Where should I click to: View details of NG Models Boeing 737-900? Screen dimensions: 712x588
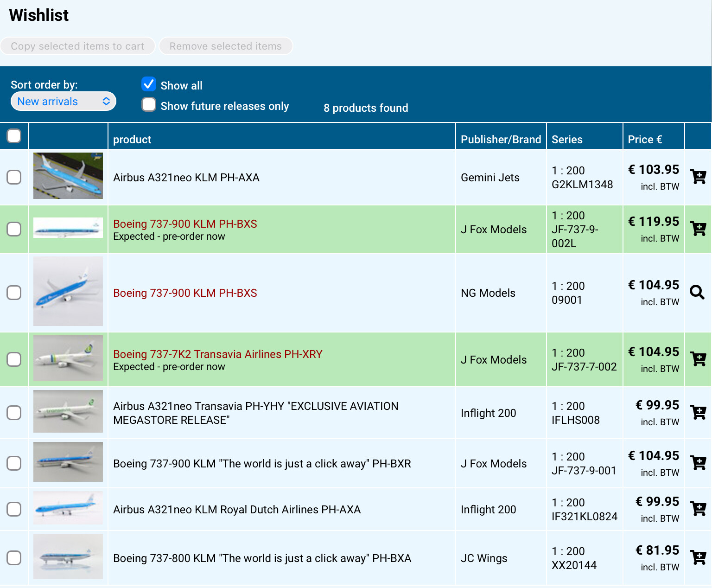click(697, 292)
